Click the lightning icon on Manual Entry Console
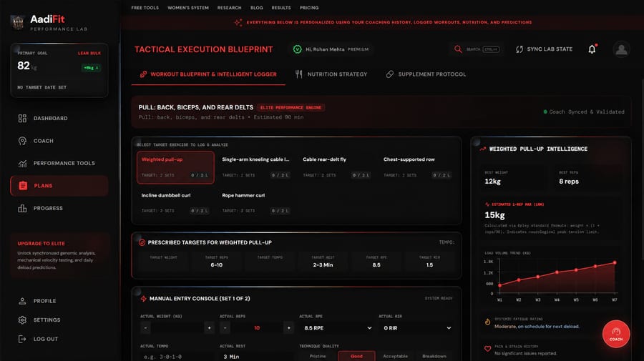 143,299
